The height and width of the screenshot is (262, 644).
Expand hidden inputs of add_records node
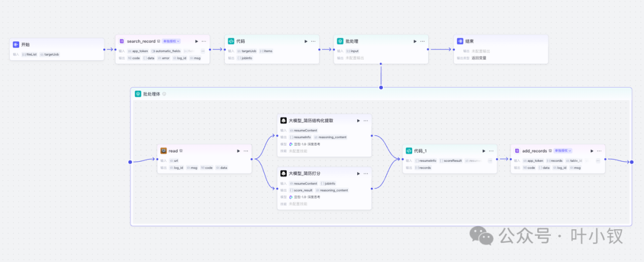(x=598, y=161)
